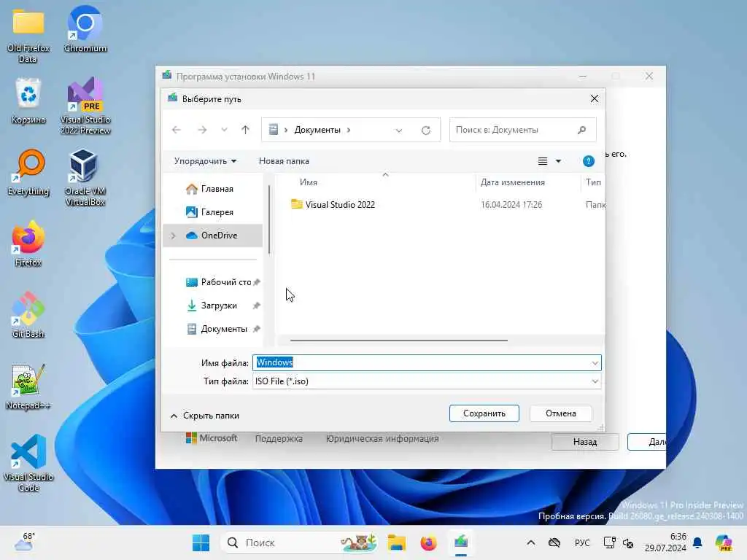Navigate up one folder level
This screenshot has height=560, width=747.
[x=245, y=130]
